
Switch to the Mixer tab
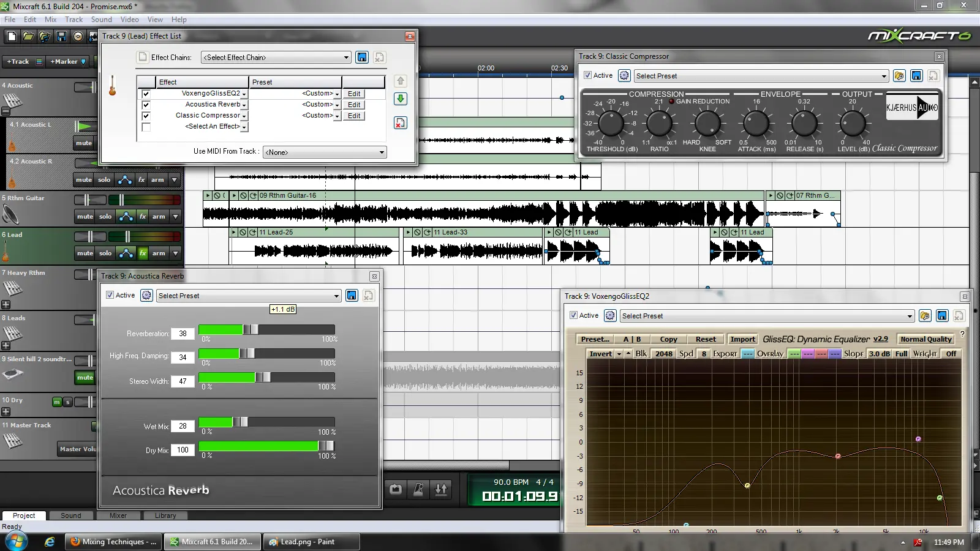pos(118,515)
